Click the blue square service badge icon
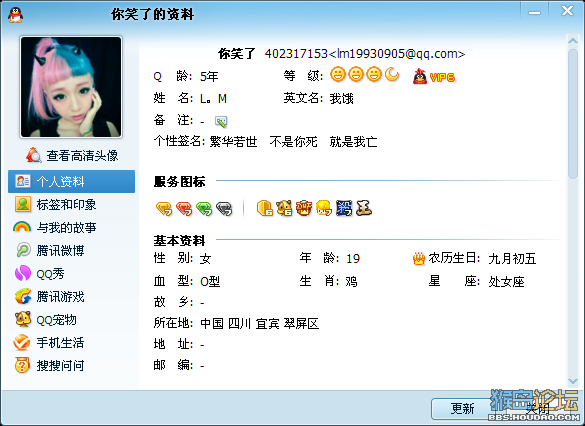 coord(344,208)
